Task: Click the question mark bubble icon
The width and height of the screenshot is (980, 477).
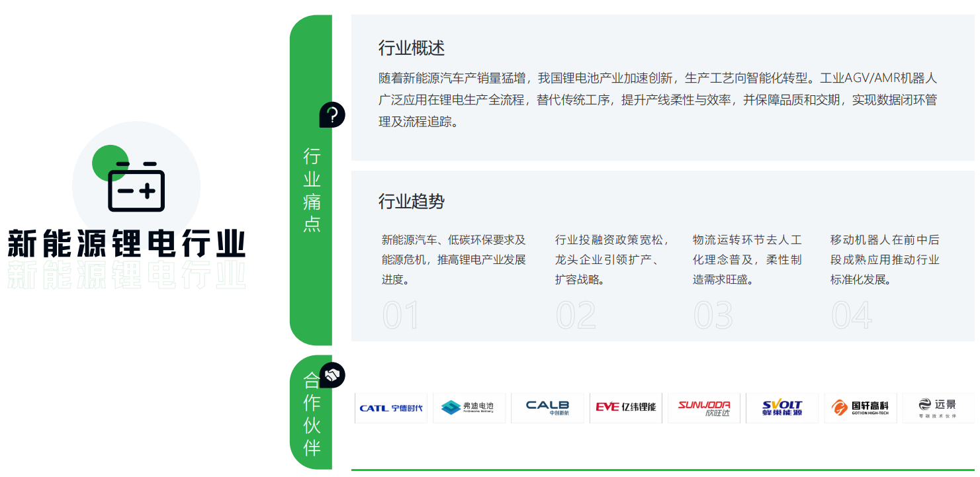Action: 332,115
